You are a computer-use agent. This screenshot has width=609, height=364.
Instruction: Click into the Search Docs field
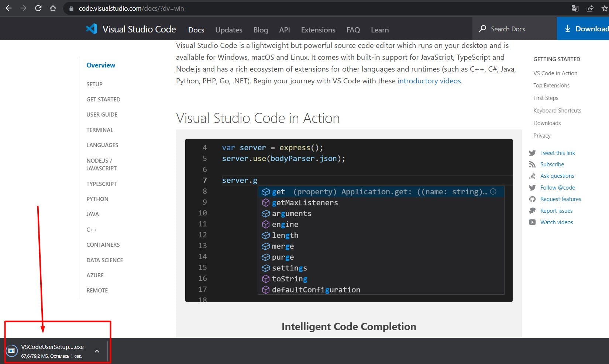tap(515, 29)
